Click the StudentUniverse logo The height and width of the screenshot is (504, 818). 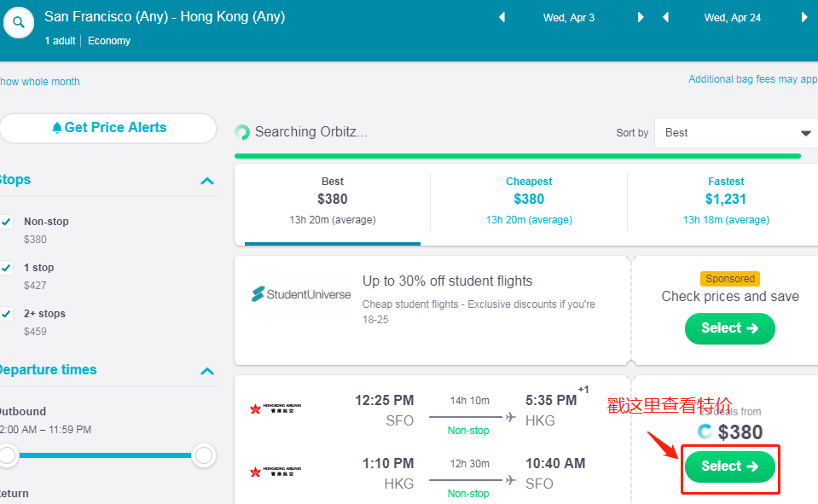(301, 294)
